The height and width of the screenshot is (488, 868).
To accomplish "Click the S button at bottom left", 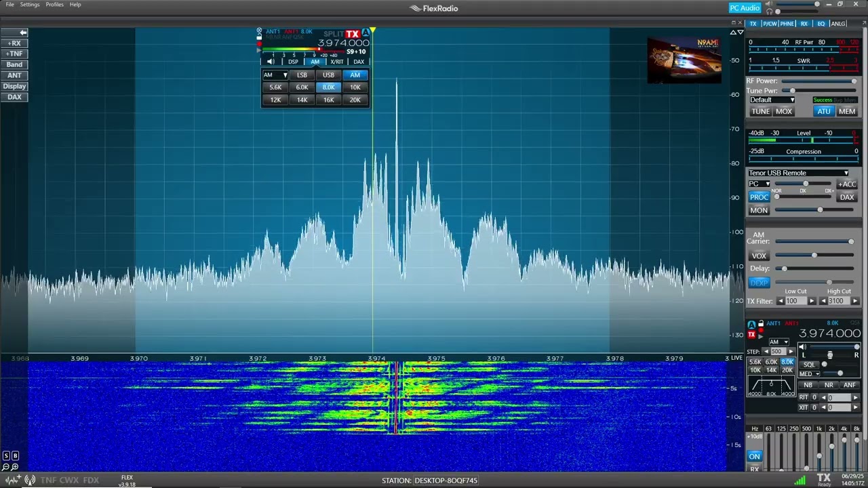I will [x=6, y=456].
